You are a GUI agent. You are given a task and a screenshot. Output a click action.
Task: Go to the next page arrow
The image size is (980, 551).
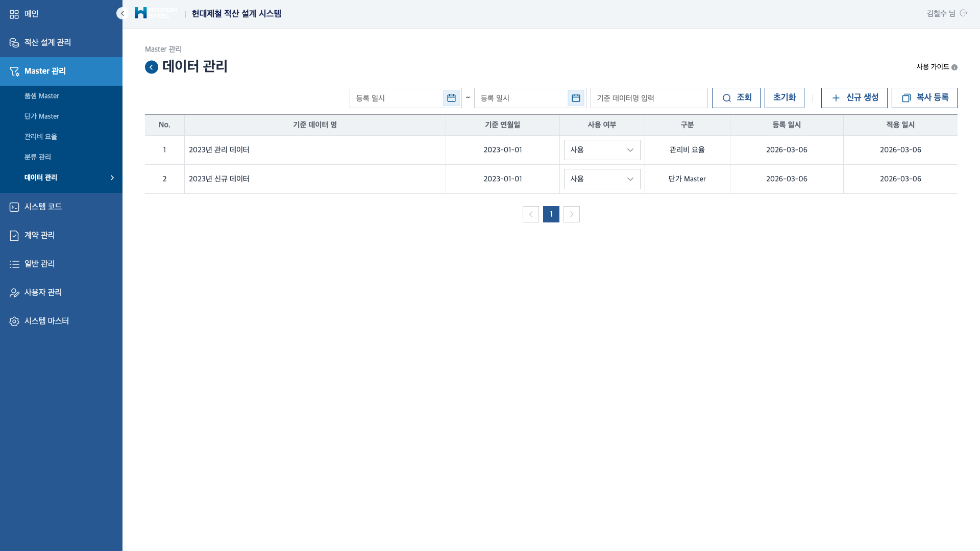click(571, 214)
